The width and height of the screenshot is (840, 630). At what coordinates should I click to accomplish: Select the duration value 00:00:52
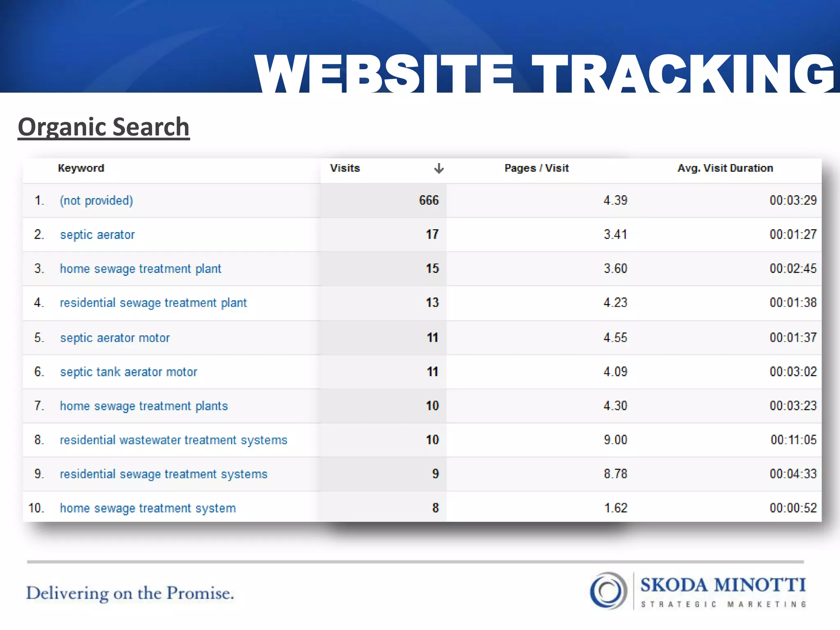pyautogui.click(x=793, y=508)
